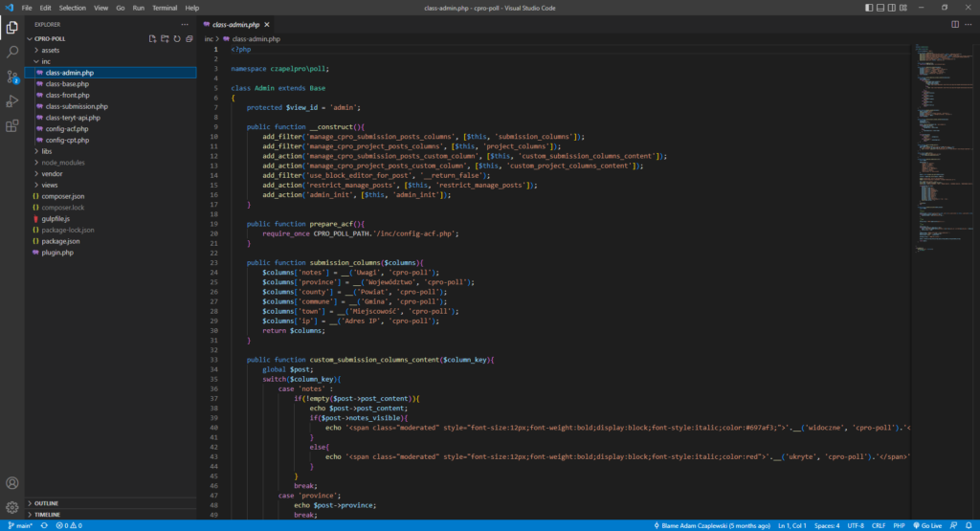Open Go menu
Viewport: 980px width, 531px height.
(x=120, y=8)
